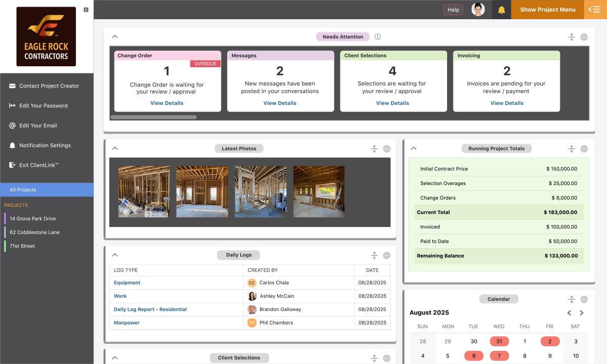Click the Remaining Balance amount $ 133,000.00
The width and height of the screenshot is (607, 364).
coord(561,256)
